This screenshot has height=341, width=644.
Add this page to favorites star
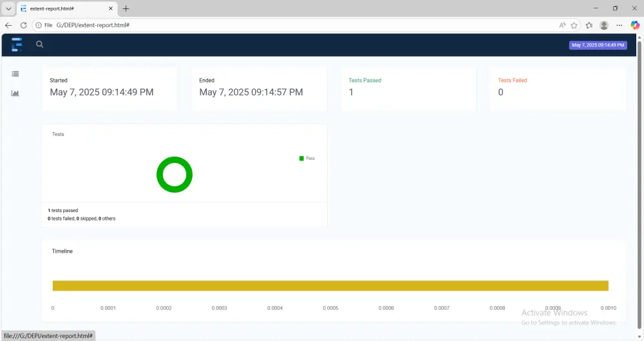[574, 25]
